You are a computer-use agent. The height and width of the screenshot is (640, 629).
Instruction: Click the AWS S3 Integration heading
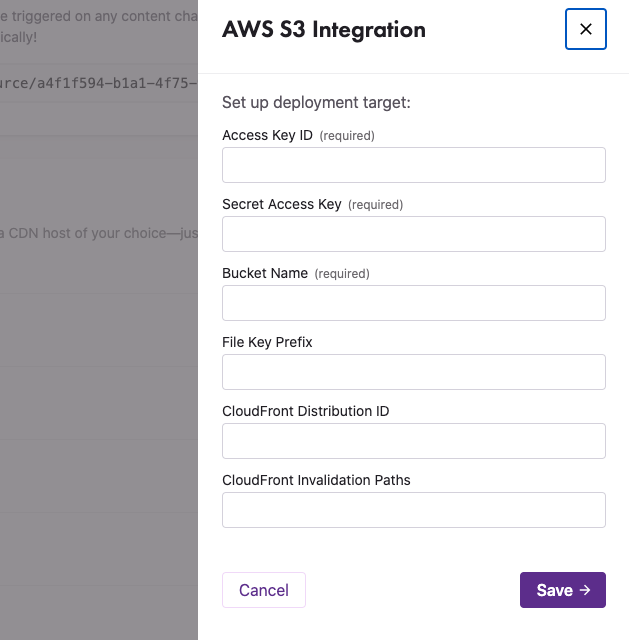324,30
